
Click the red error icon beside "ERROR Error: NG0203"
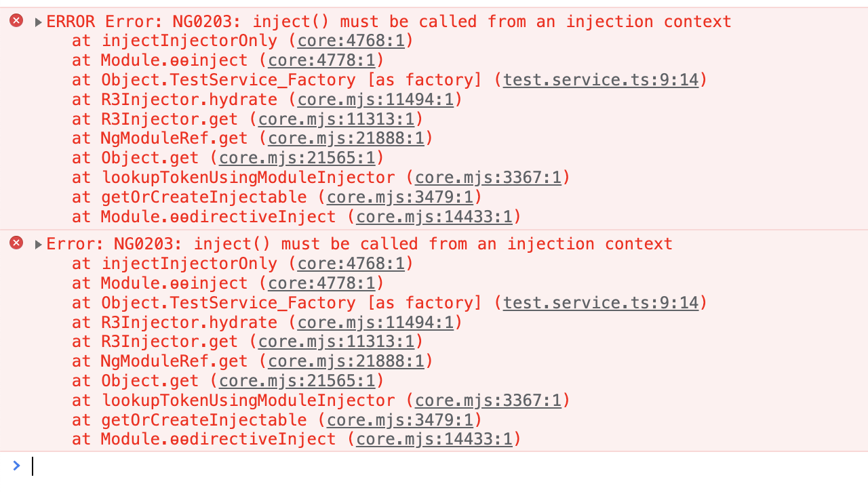tap(16, 21)
